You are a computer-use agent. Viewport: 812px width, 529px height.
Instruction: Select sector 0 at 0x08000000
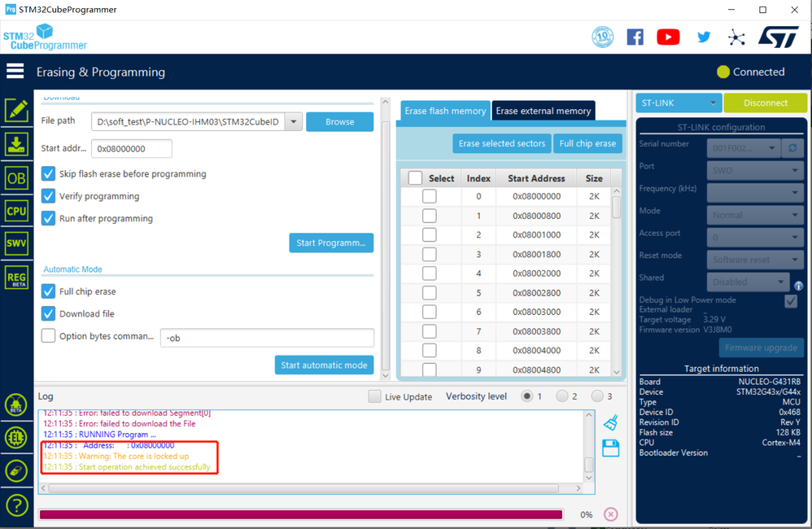click(430, 196)
